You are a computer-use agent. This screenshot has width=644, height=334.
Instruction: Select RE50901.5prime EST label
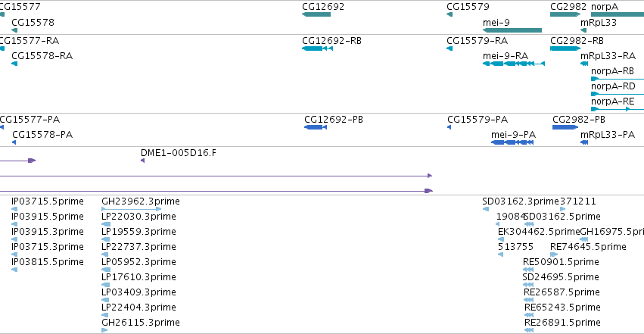561,262
